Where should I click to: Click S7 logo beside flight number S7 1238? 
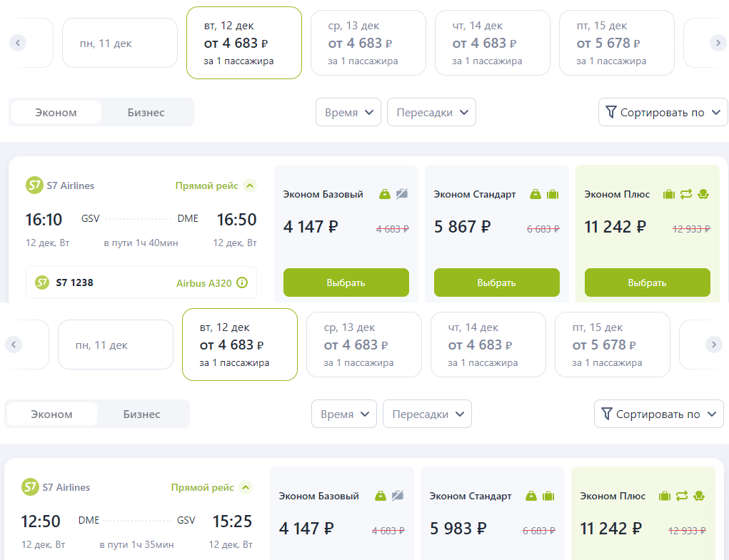[x=42, y=282]
